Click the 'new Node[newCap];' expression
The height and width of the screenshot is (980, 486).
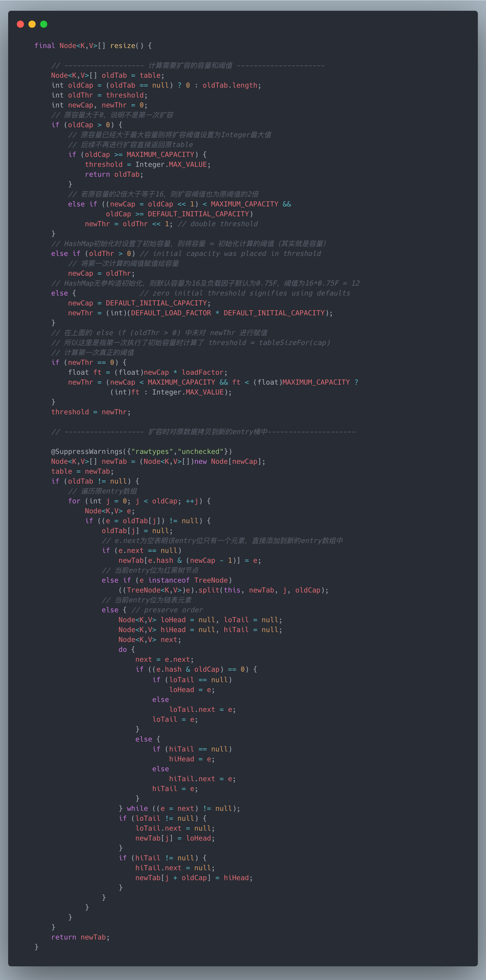point(230,461)
